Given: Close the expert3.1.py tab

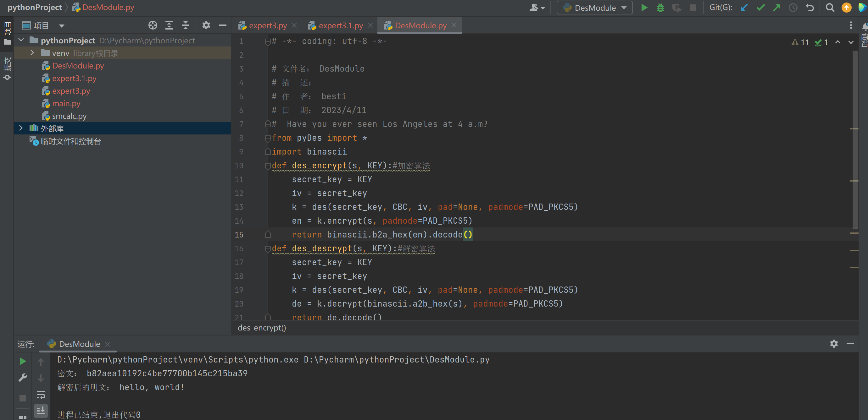Looking at the screenshot, I should click(371, 25).
